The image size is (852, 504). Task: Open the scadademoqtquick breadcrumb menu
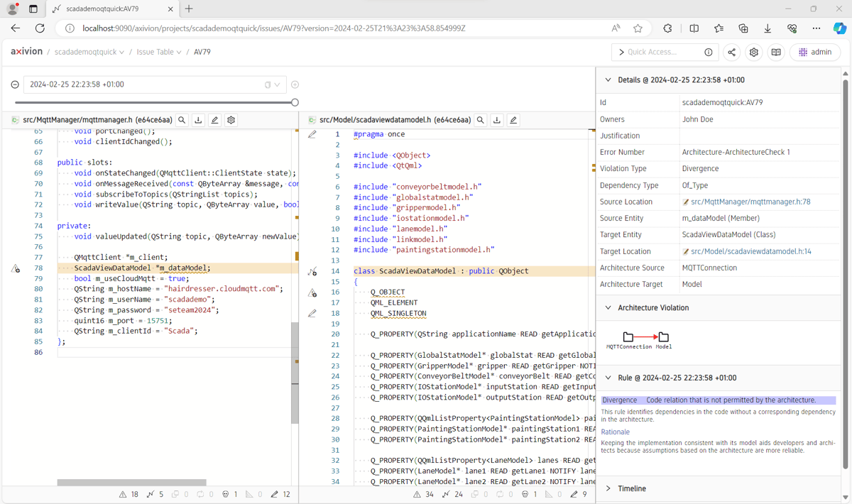(x=89, y=52)
